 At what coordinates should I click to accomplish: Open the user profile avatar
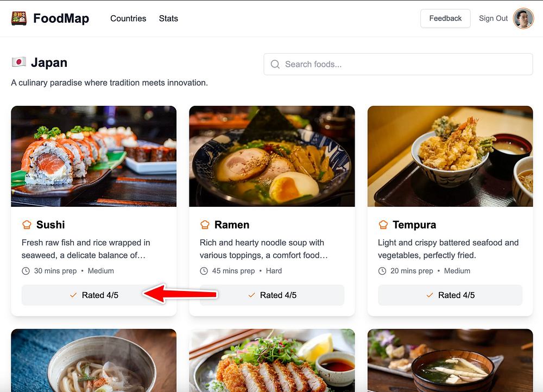[523, 18]
